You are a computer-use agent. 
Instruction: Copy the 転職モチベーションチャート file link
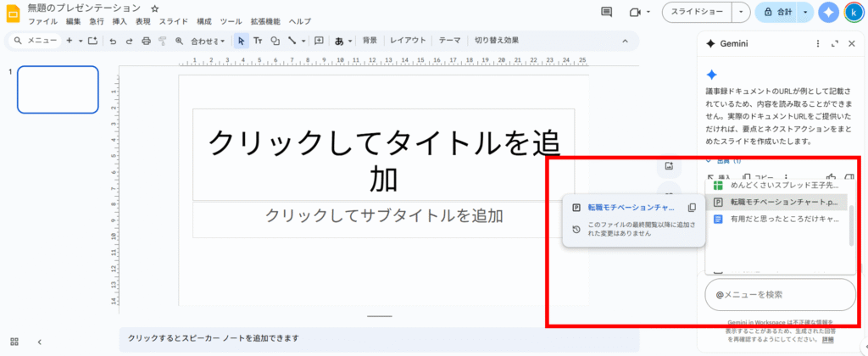(692, 208)
